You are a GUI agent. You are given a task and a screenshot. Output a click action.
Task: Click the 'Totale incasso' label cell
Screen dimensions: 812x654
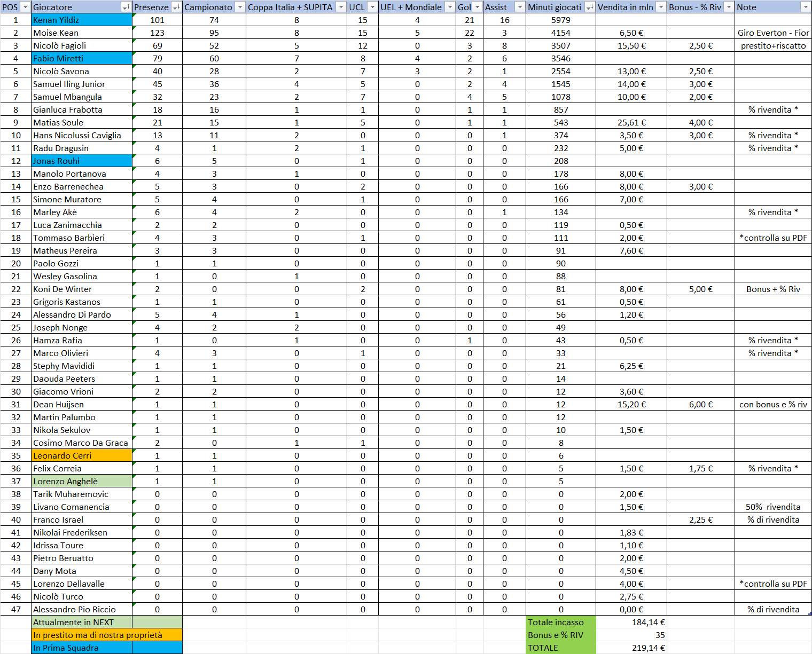click(560, 622)
